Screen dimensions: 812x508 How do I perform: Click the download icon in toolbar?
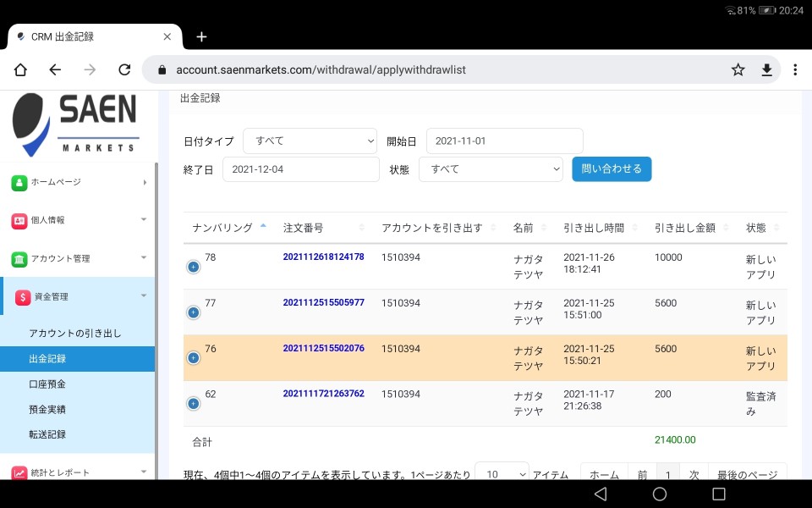766,70
